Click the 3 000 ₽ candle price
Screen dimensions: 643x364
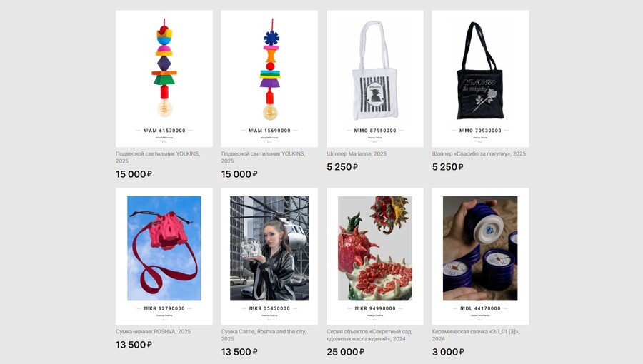[448, 352]
